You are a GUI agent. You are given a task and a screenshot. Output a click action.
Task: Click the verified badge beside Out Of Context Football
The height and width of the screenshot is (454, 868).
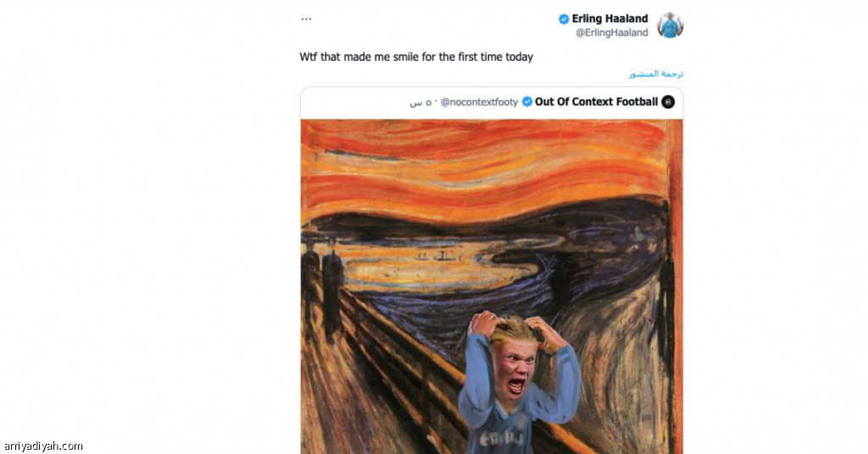[527, 102]
